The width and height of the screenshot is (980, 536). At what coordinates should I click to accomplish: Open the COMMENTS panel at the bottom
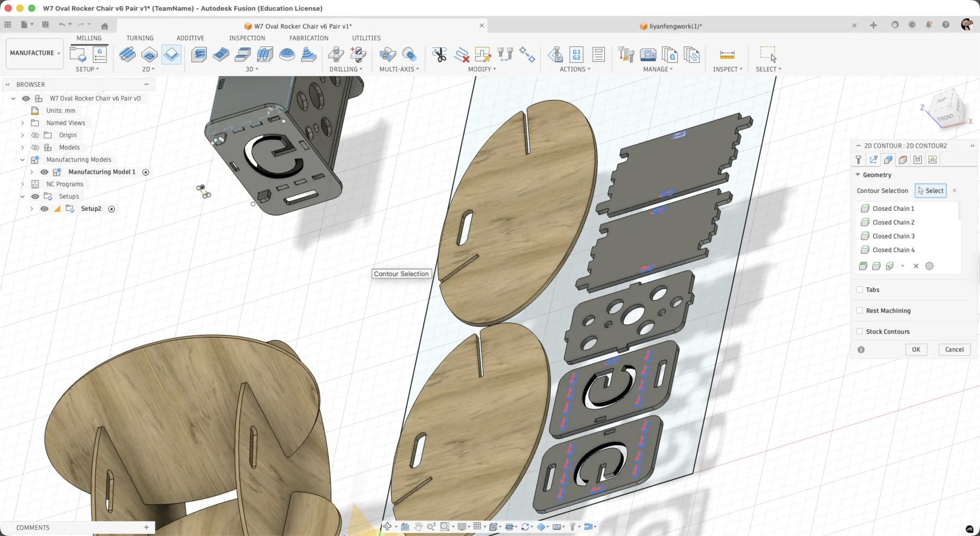[33, 527]
